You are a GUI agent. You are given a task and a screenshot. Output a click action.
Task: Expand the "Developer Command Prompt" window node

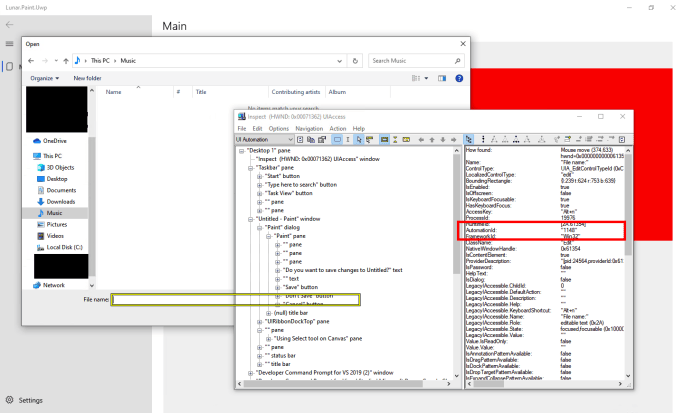tap(250, 373)
